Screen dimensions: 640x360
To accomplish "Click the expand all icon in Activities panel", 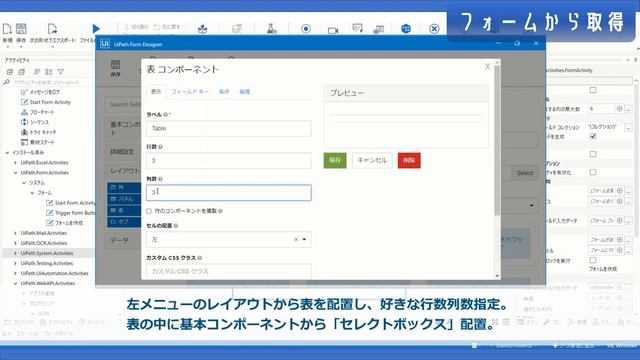I will pyautogui.click(x=10, y=72).
